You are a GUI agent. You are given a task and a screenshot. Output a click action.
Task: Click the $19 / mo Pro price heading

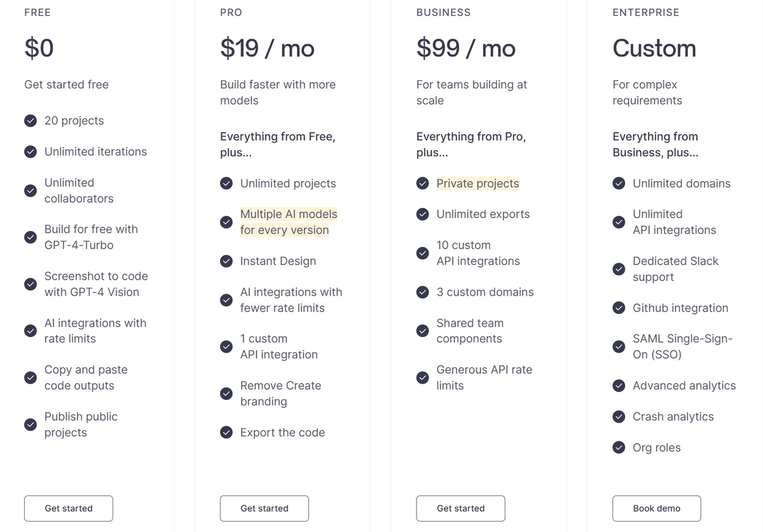click(267, 48)
